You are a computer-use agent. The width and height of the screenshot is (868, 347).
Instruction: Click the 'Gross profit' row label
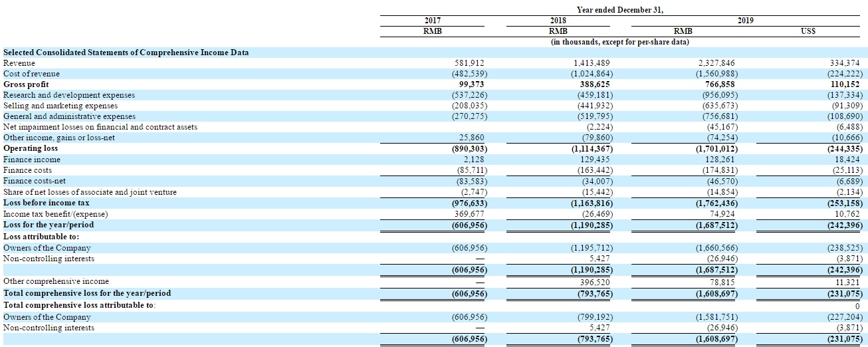coord(26,84)
